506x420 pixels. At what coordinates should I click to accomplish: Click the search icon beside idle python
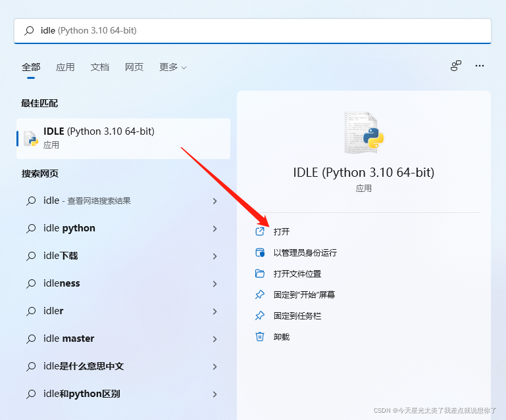click(31, 229)
